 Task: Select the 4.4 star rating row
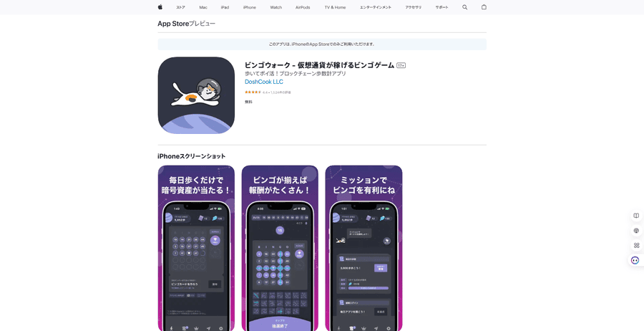(x=268, y=92)
